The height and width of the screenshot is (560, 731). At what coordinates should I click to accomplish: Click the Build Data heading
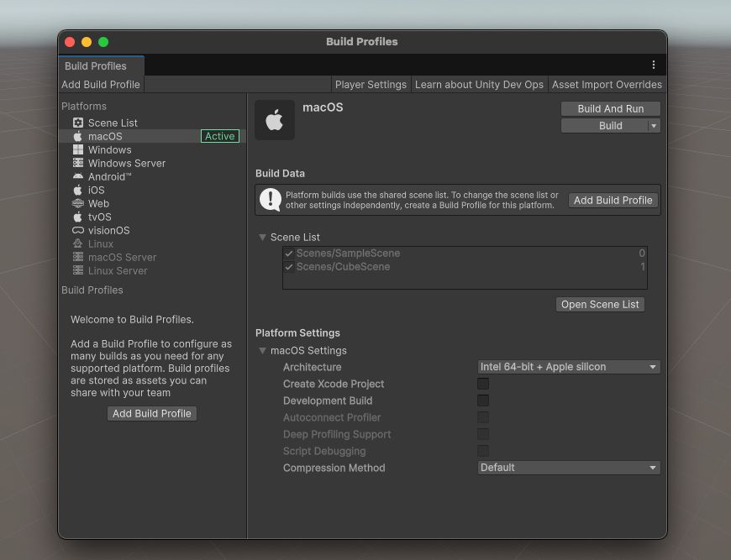tap(280, 173)
